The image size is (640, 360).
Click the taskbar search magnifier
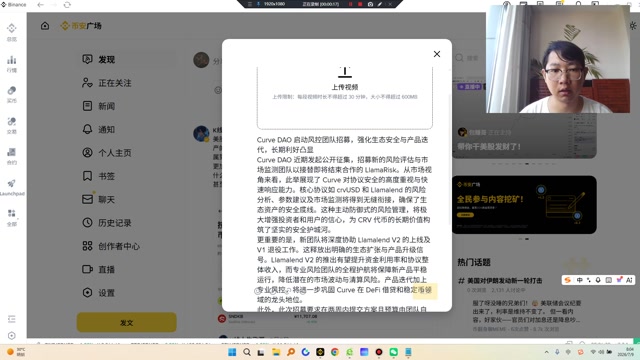[247, 352]
